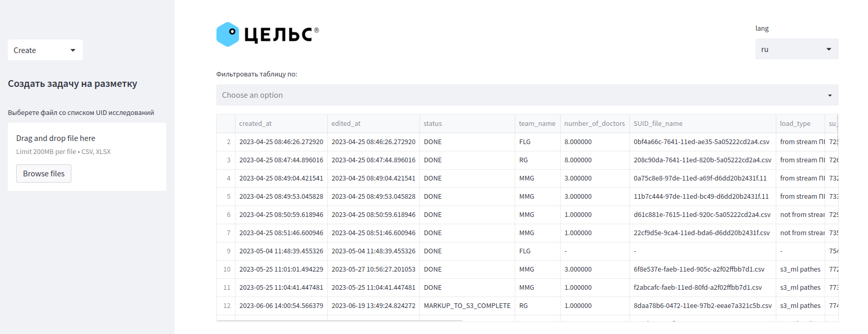Click the edited_at column header
This screenshot has height=334, width=868.
[x=346, y=124]
